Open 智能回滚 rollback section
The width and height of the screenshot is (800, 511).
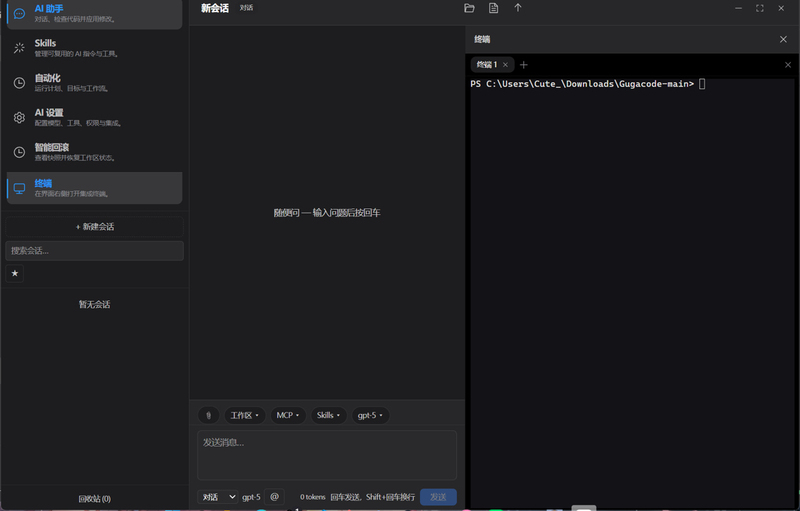point(94,152)
